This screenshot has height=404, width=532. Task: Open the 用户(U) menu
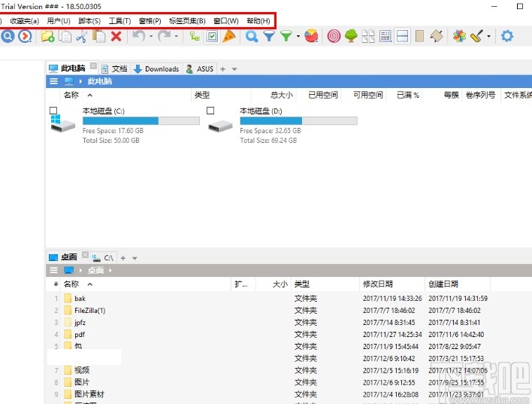click(59, 21)
